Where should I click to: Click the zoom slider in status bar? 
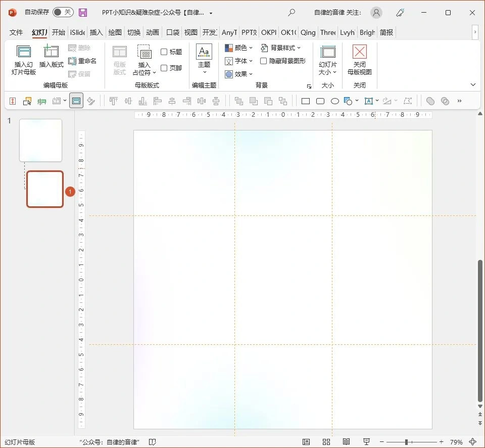406,442
